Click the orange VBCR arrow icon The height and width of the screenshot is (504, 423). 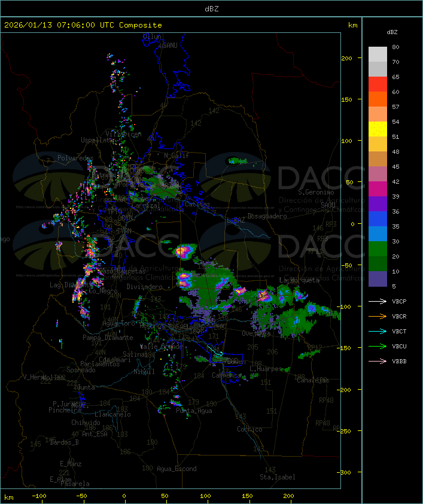(378, 317)
